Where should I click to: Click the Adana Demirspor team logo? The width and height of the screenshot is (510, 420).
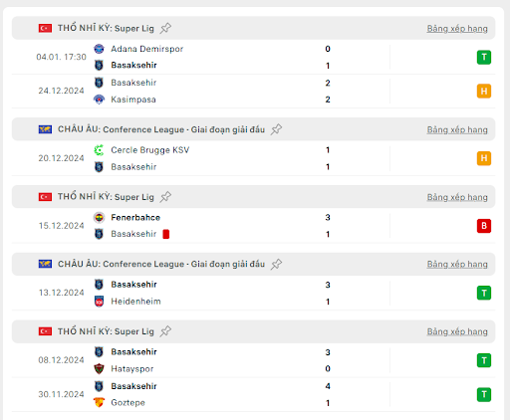pos(99,49)
